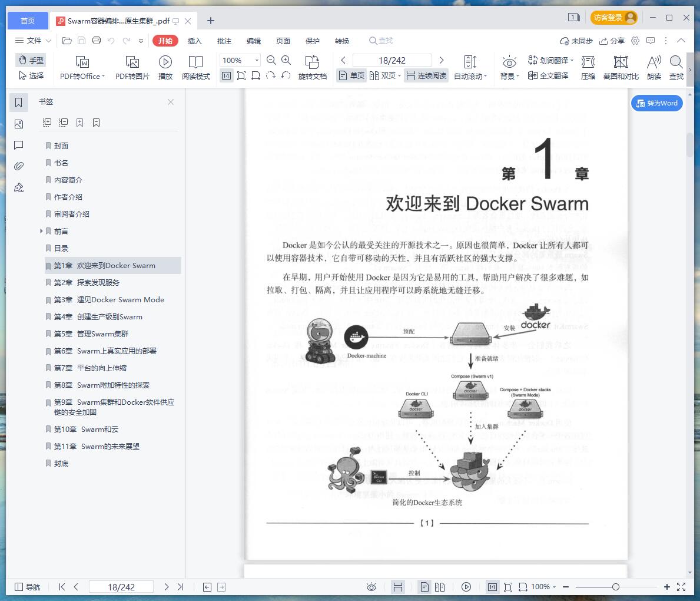Switch to the 保护 ribbon tab

(x=313, y=41)
